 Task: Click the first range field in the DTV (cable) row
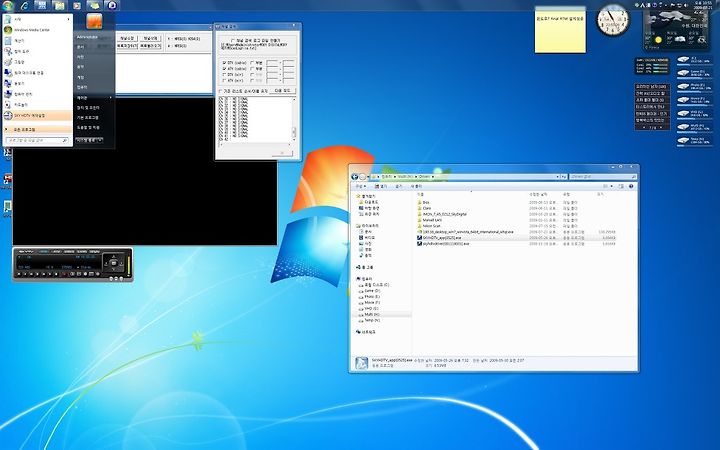(272, 62)
